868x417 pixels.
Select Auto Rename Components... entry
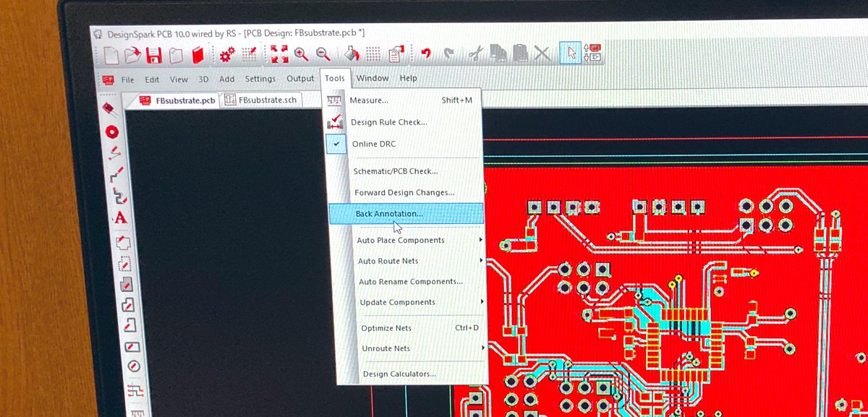click(409, 281)
